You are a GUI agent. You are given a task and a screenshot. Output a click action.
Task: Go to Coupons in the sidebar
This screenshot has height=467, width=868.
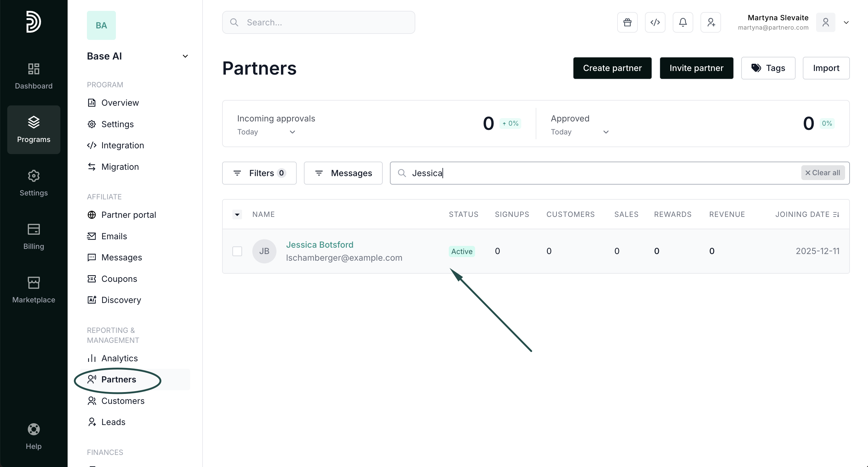pyautogui.click(x=119, y=279)
